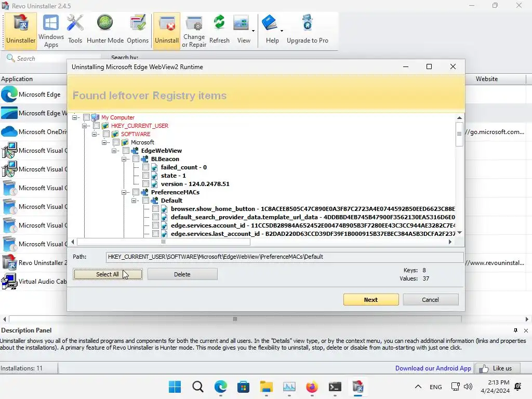
Task: Collapse the Microsoft tree node
Action: coord(104,142)
